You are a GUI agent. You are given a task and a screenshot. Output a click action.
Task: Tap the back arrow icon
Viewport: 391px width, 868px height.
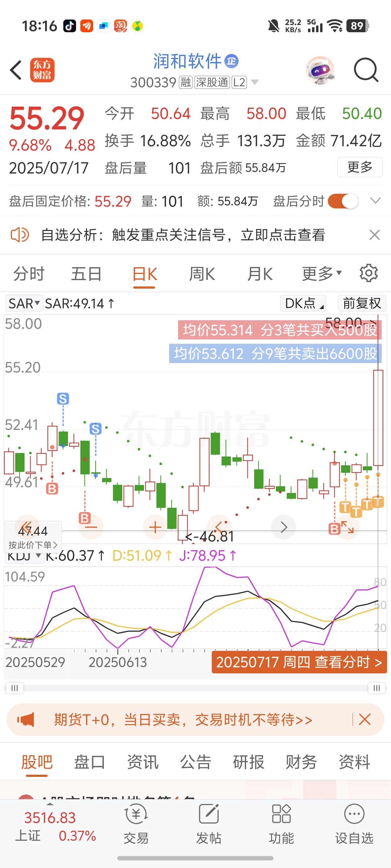pos(16,70)
